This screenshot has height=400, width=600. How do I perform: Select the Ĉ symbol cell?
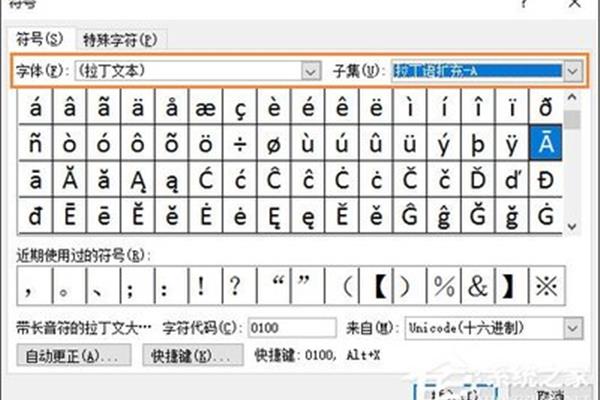pyautogui.click(x=274, y=180)
